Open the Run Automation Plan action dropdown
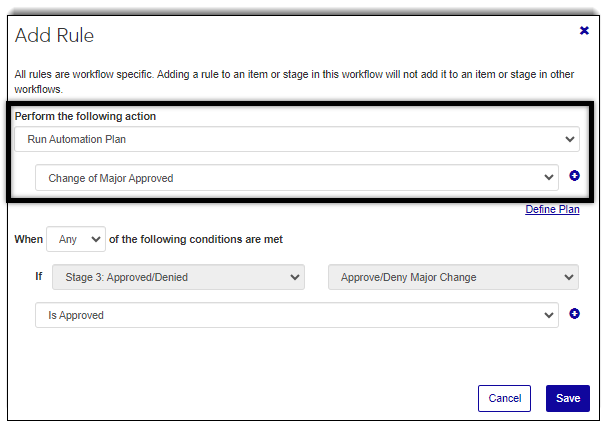This screenshot has height=421, width=608. pyautogui.click(x=296, y=139)
